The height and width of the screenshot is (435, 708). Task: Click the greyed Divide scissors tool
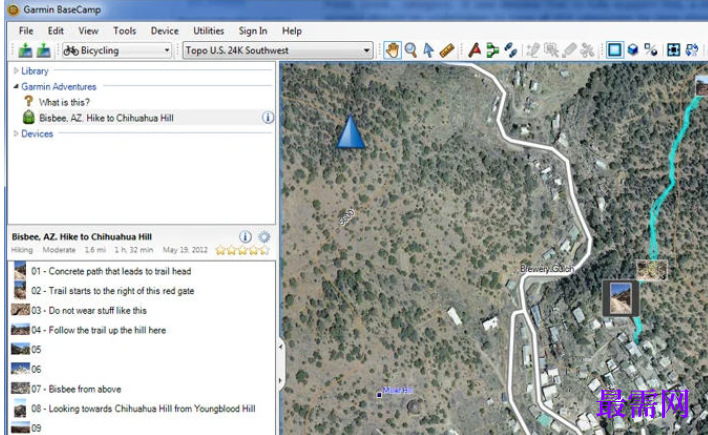click(587, 50)
